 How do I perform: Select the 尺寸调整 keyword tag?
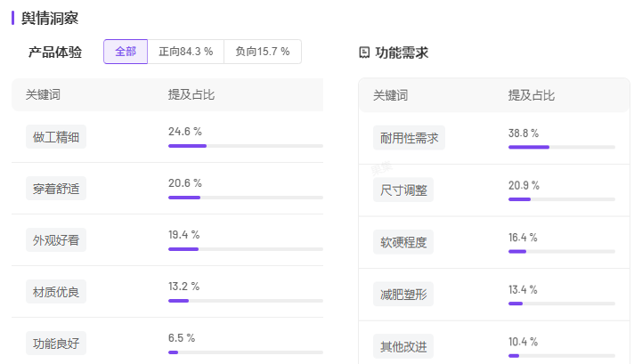coord(403,190)
